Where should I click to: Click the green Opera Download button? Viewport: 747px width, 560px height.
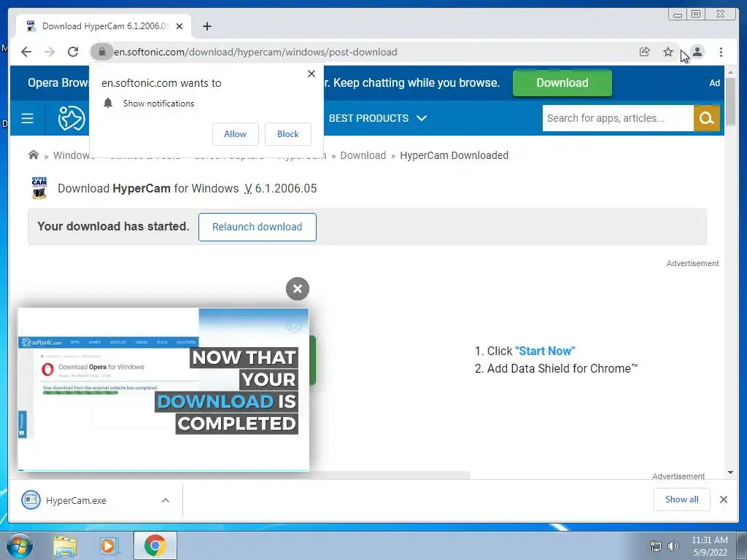coord(562,83)
